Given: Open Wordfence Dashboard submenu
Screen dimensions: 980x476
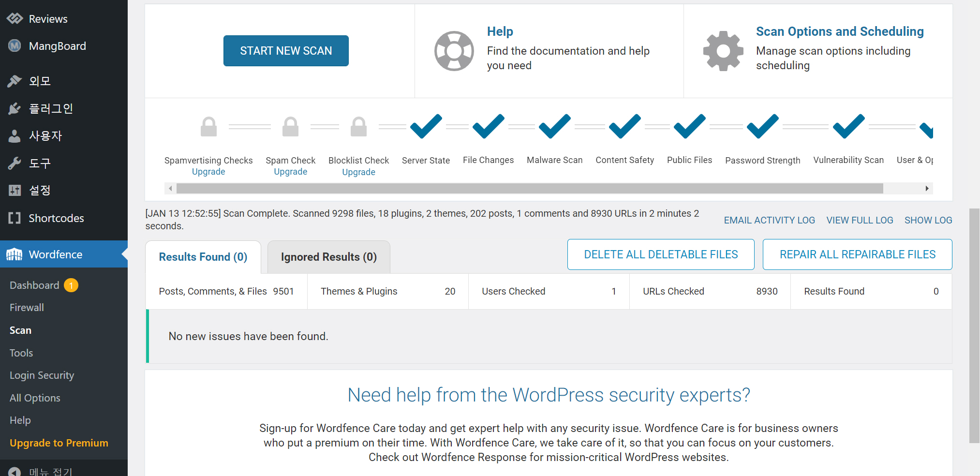Looking at the screenshot, I should pyautogui.click(x=34, y=285).
